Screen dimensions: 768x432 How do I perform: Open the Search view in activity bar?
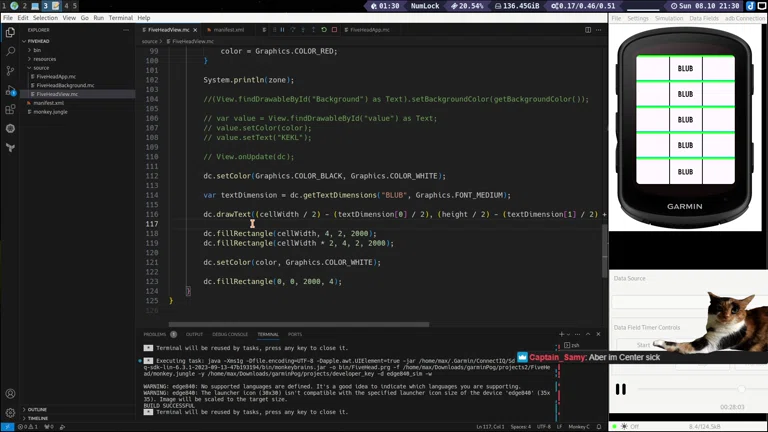click(10, 51)
